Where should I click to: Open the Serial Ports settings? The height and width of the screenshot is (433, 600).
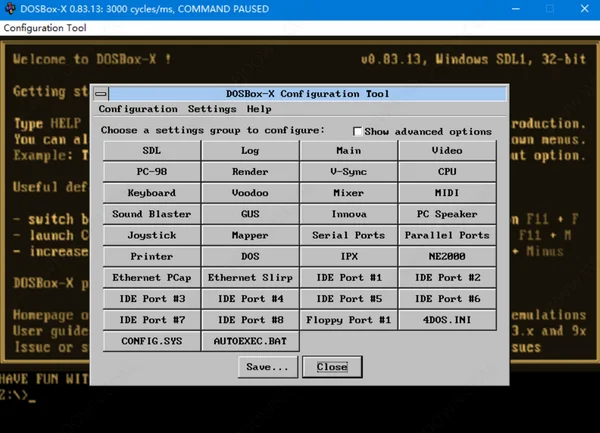coord(349,235)
